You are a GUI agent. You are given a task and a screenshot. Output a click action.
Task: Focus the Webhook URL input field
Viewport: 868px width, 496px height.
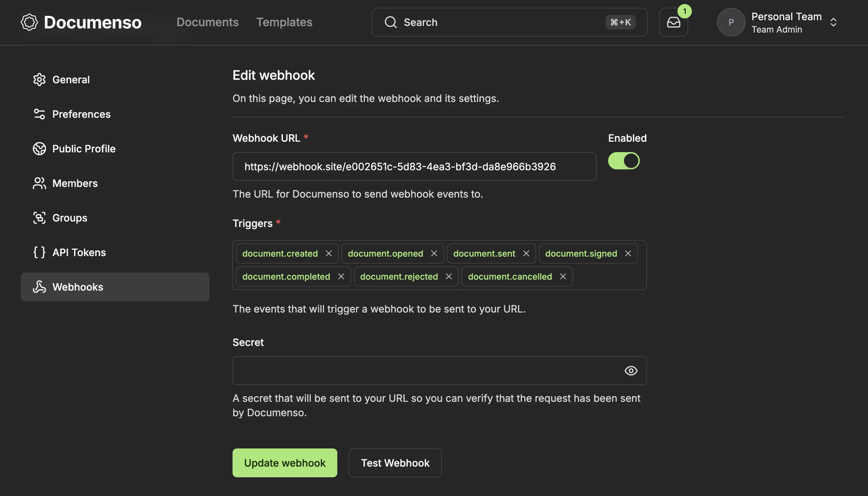[x=414, y=166]
